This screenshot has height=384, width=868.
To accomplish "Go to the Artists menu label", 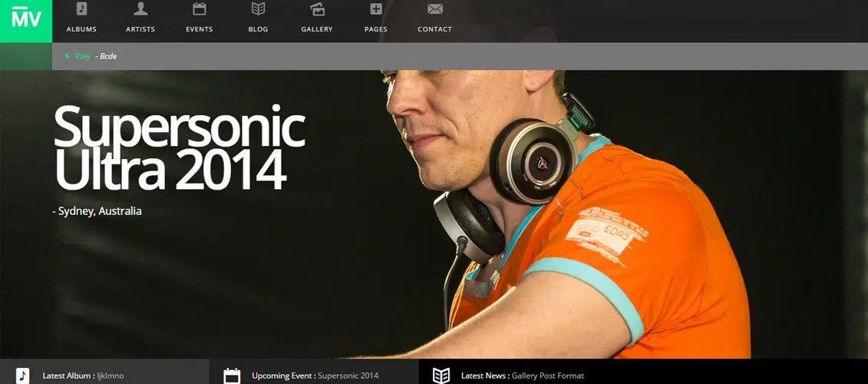I will (140, 29).
